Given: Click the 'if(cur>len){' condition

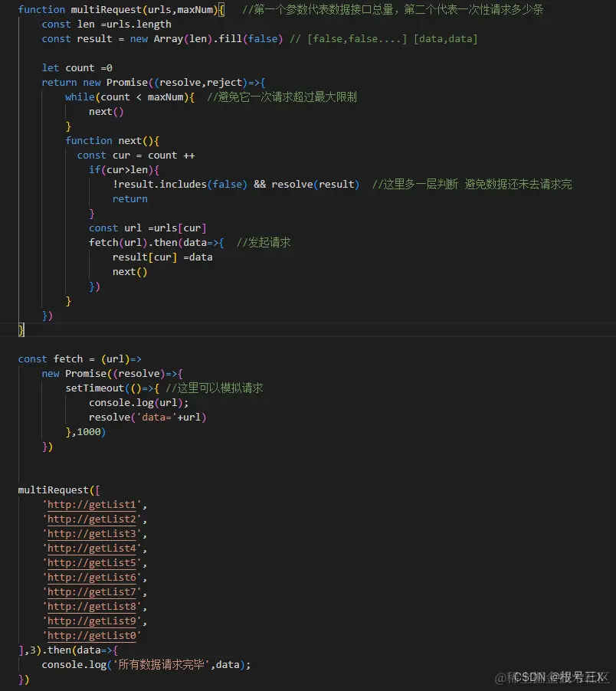Looking at the screenshot, I should (x=124, y=169).
